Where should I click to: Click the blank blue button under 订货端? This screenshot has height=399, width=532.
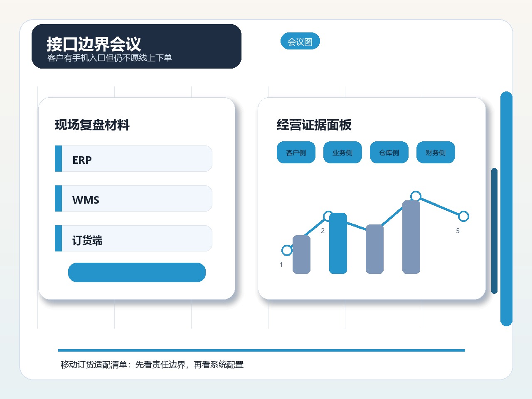(x=137, y=272)
